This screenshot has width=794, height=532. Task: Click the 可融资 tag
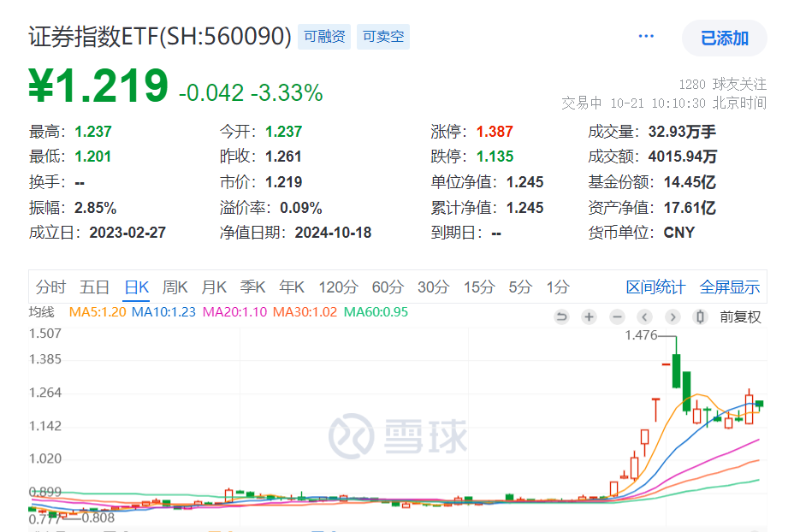pos(324,37)
